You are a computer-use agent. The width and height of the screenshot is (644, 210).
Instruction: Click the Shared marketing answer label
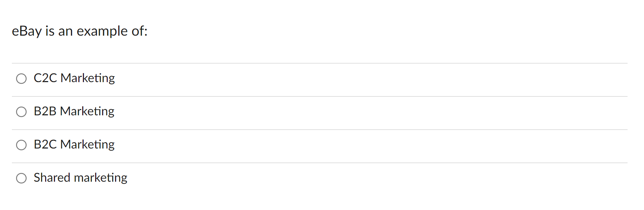[80, 178]
